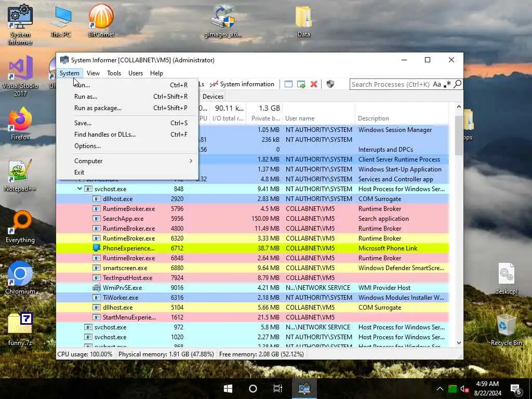Select SearchApp.exe process row
The height and width of the screenshot is (399, 532).
(252, 219)
